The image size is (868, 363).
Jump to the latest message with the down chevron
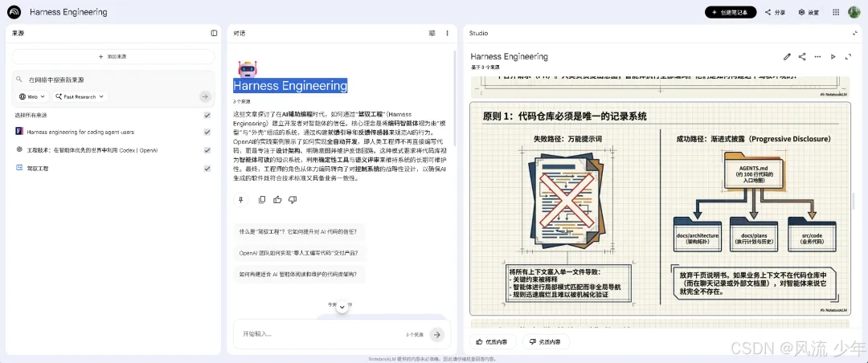[342, 307]
